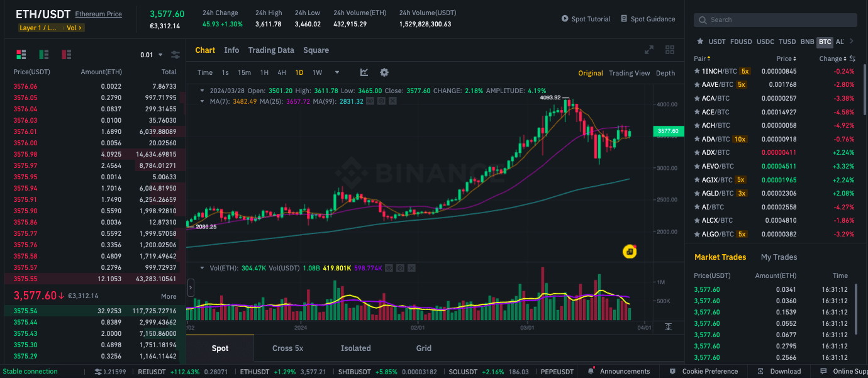
Task: Open the order book display filter slider icon
Action: (x=175, y=55)
